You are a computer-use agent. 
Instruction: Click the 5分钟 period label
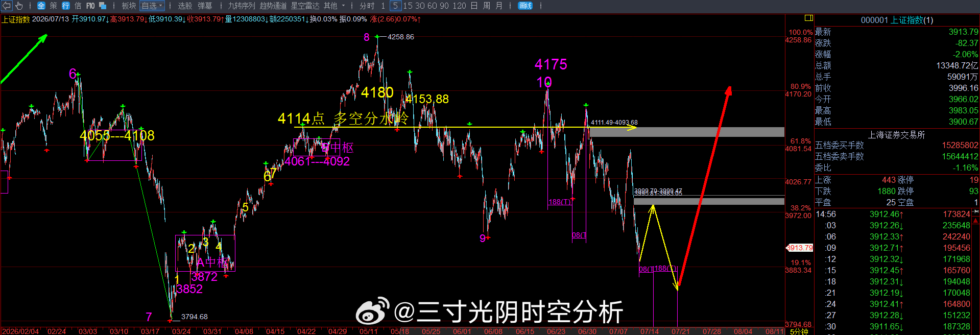[799, 331]
